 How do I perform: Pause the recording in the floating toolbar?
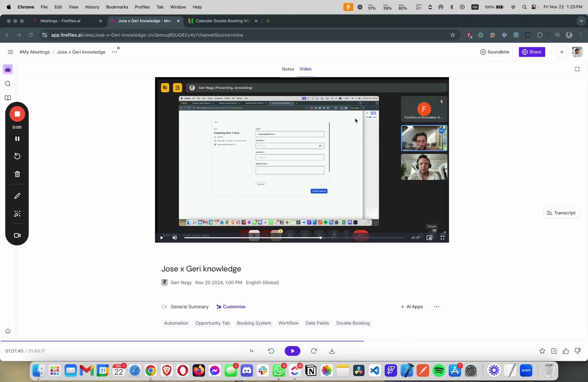(17, 139)
